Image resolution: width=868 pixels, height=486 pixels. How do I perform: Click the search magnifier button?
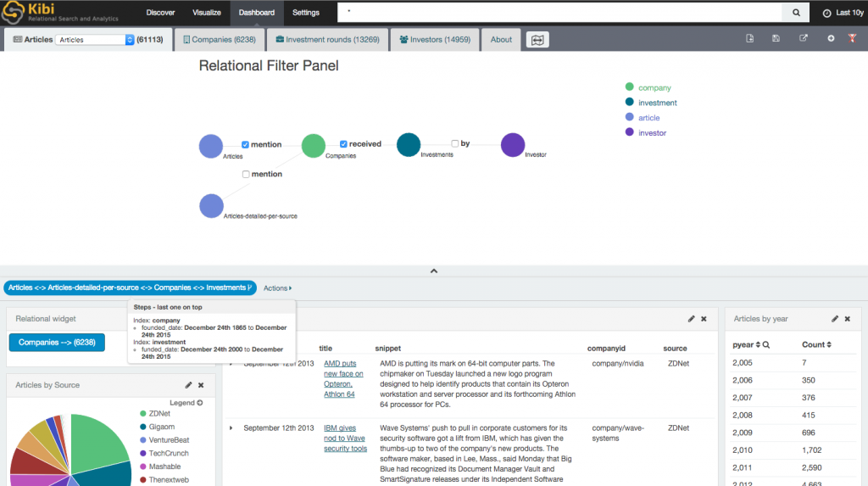(x=796, y=12)
